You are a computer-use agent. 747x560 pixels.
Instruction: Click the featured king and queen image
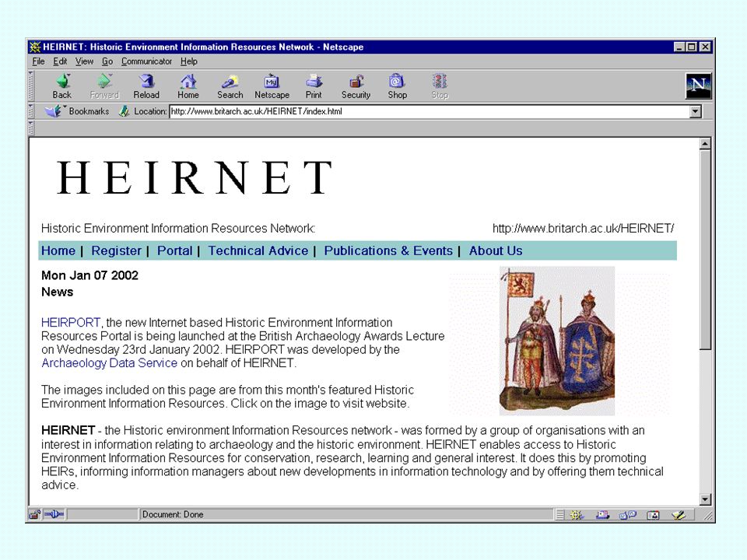(557, 341)
